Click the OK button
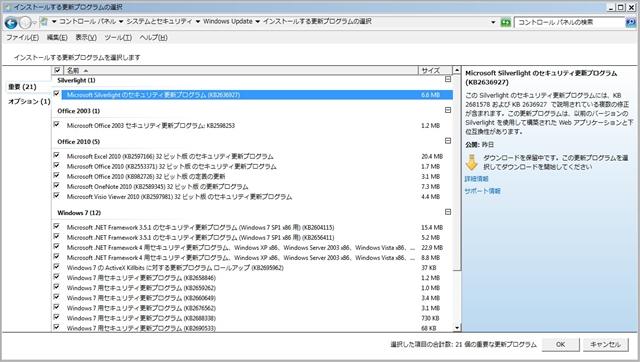Image resolution: width=640 pixels, height=362 pixels. [x=560, y=344]
